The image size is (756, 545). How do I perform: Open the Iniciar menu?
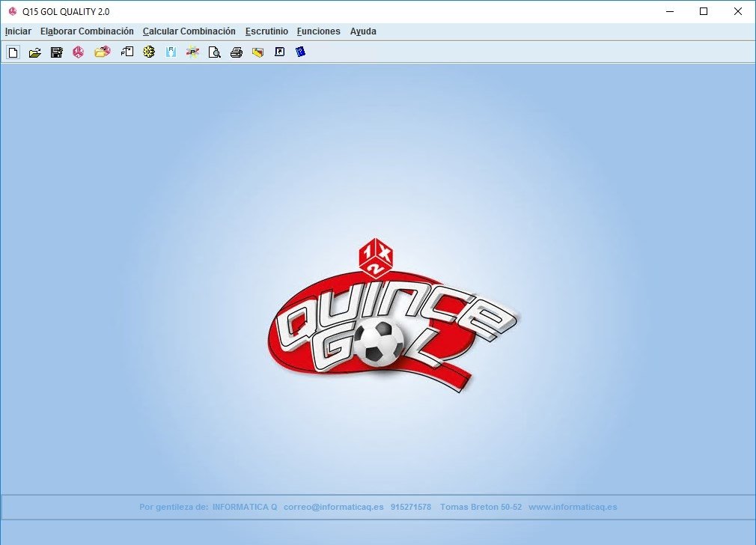[x=18, y=31]
